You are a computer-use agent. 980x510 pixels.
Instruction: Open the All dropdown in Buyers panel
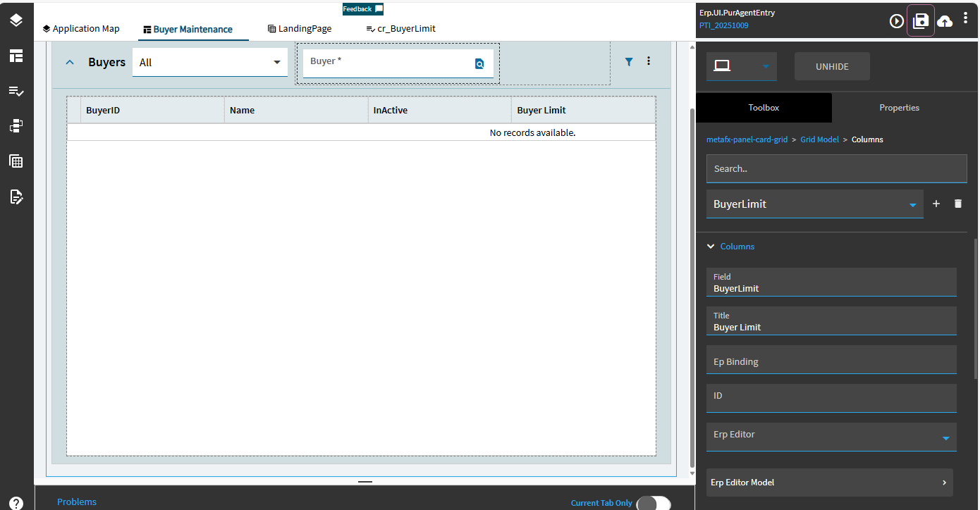click(x=210, y=62)
